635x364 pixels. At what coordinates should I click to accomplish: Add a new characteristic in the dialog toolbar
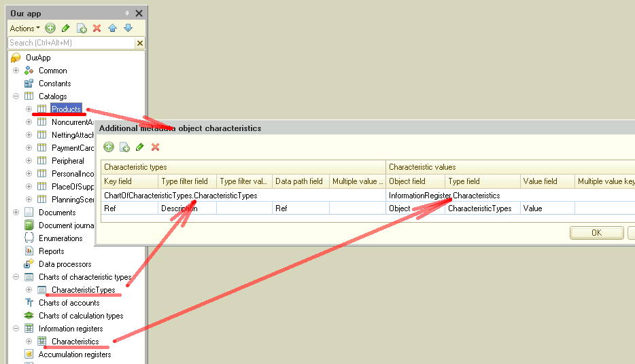109,147
